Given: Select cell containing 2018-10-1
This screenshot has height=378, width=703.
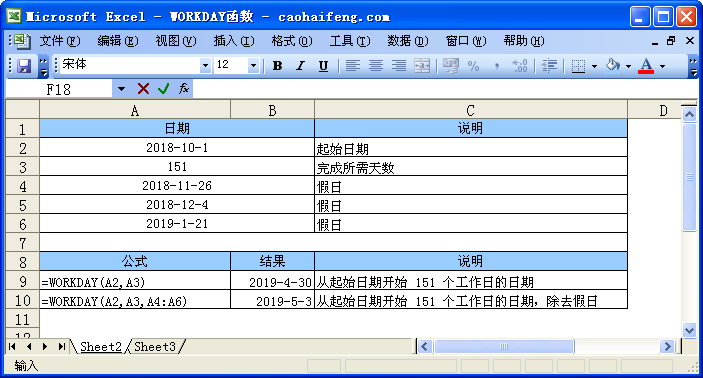Looking at the screenshot, I should (177, 148).
